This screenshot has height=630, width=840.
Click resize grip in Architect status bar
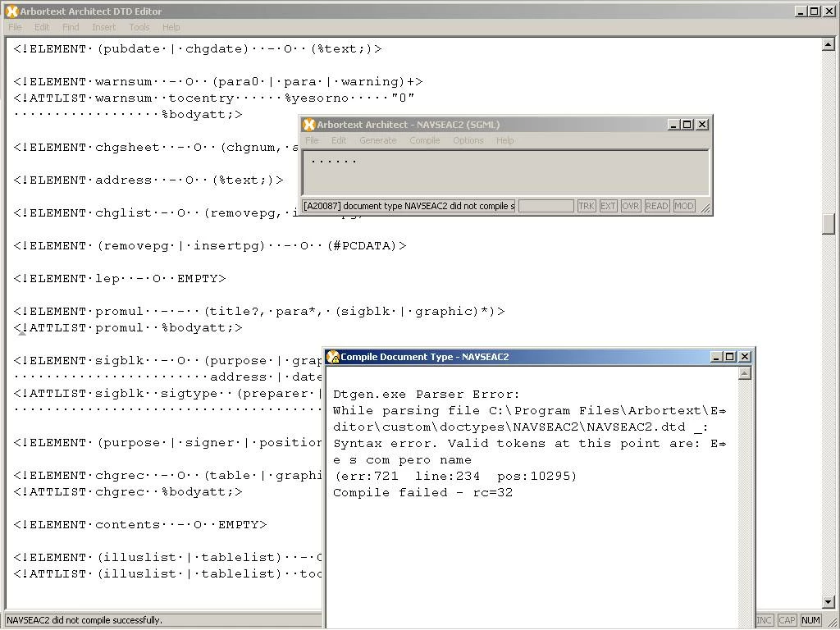coord(705,208)
